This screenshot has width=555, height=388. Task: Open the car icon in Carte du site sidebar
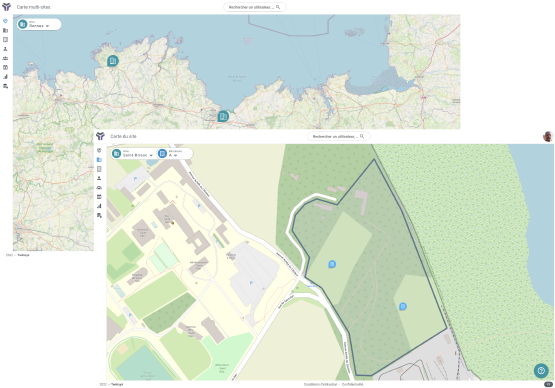point(99,187)
